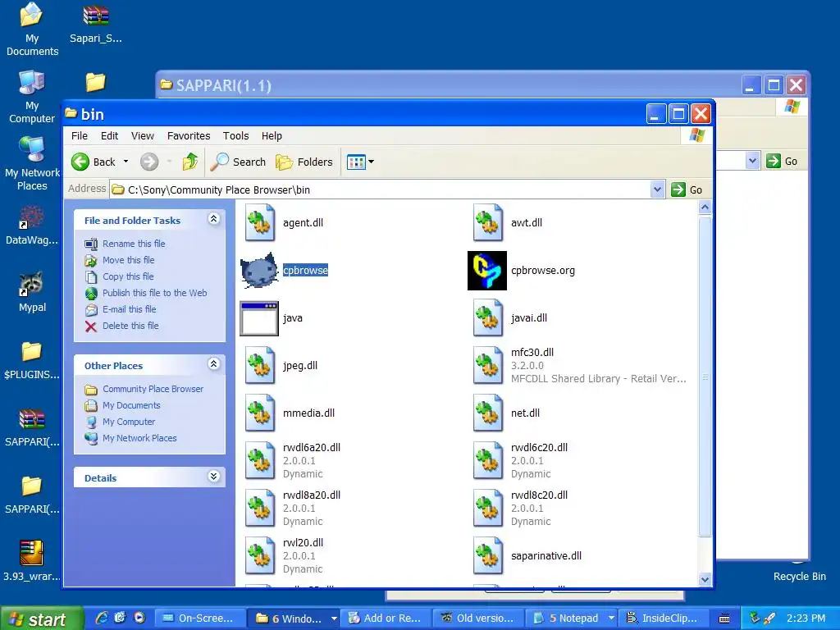Click the Go button in bin window
840x630 pixels.
687,189
